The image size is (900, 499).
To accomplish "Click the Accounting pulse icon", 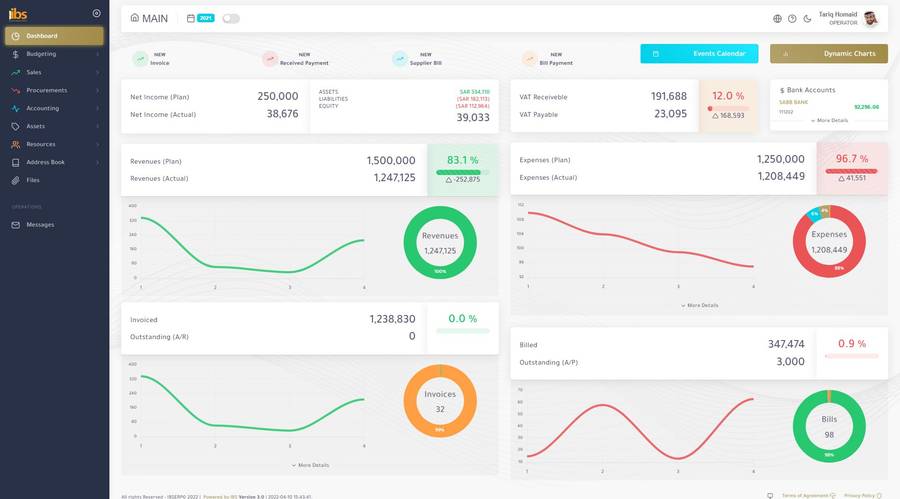I will [x=15, y=108].
